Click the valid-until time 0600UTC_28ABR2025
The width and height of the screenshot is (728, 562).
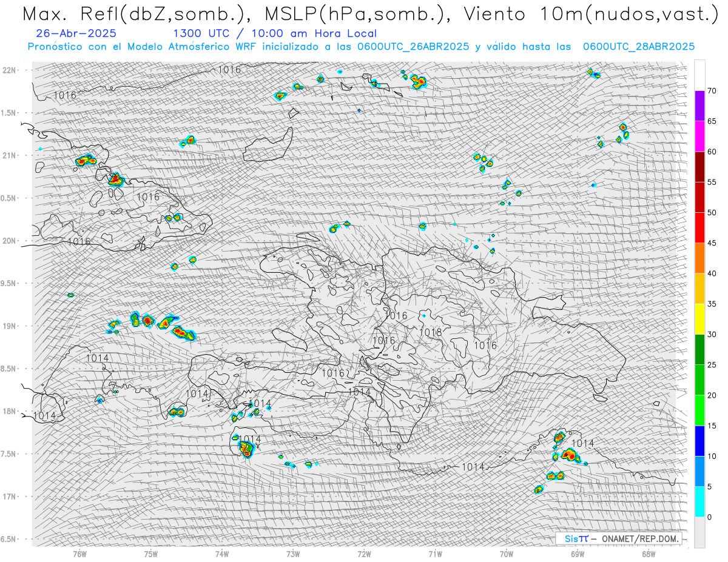(x=639, y=47)
